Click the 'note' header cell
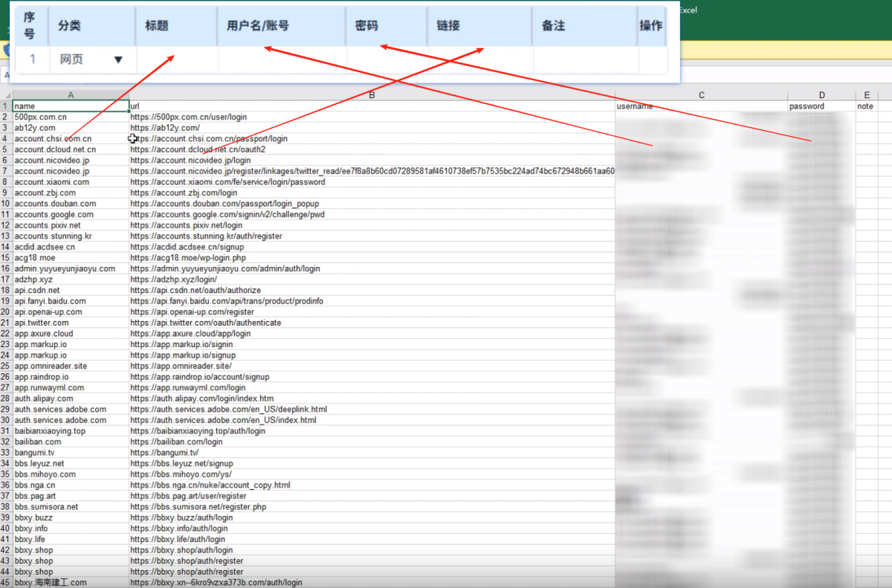Viewport: 892px width, 588px height. tap(865, 106)
